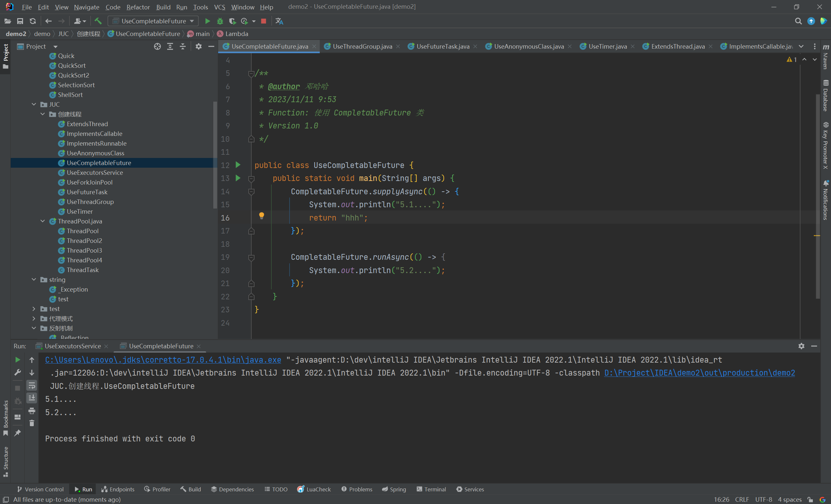Toggle the Bookmarks side panel

(x=6, y=418)
